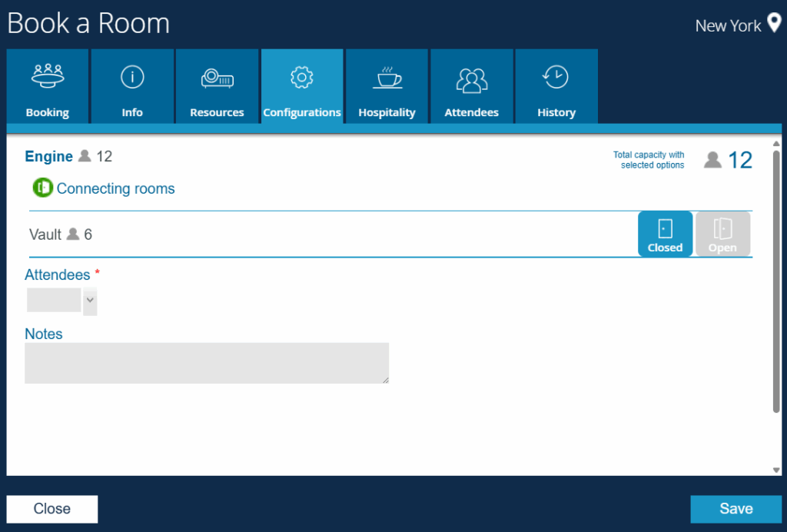Image resolution: width=787 pixels, height=532 pixels.
Task: Switch to the Configurations tab
Action: coord(302,87)
